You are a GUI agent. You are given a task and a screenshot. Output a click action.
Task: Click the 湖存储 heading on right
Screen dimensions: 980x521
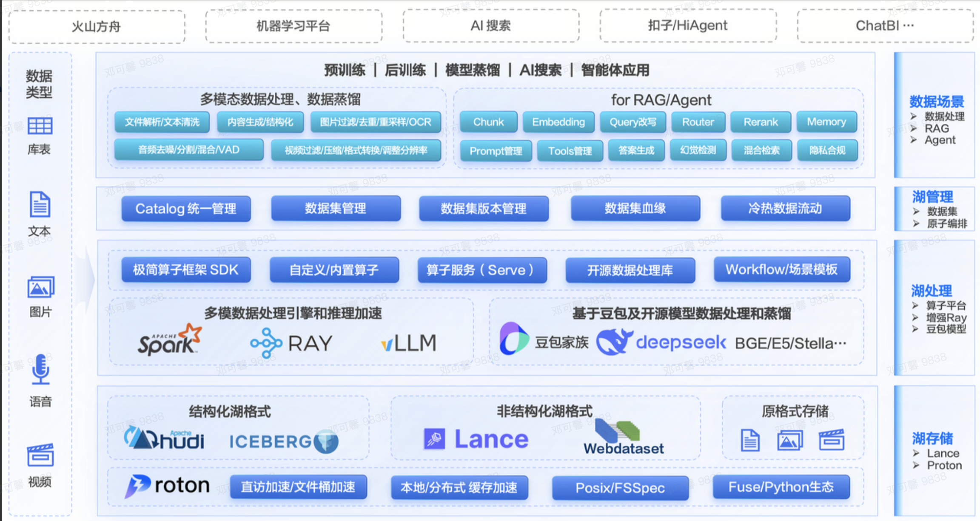(x=932, y=438)
